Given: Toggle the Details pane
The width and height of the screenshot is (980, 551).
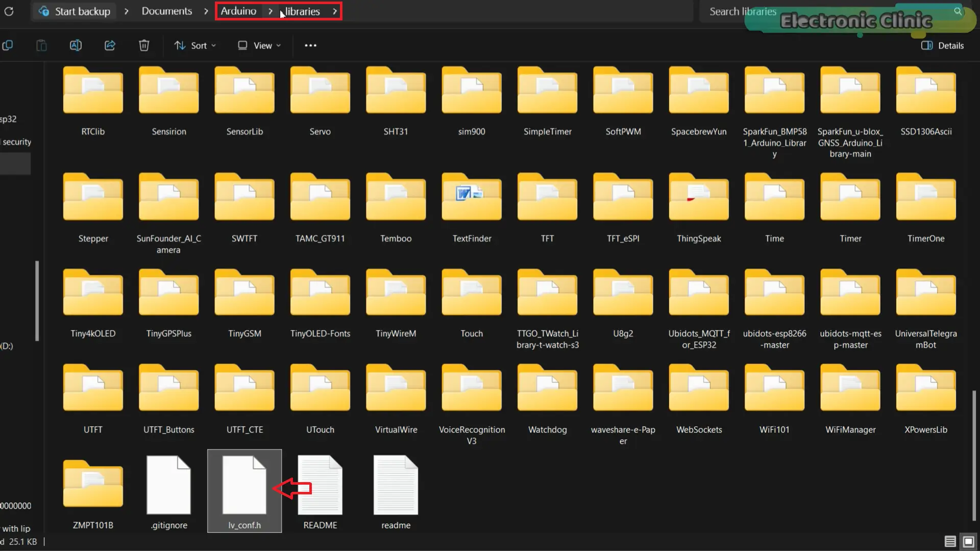Looking at the screenshot, I should [942, 45].
